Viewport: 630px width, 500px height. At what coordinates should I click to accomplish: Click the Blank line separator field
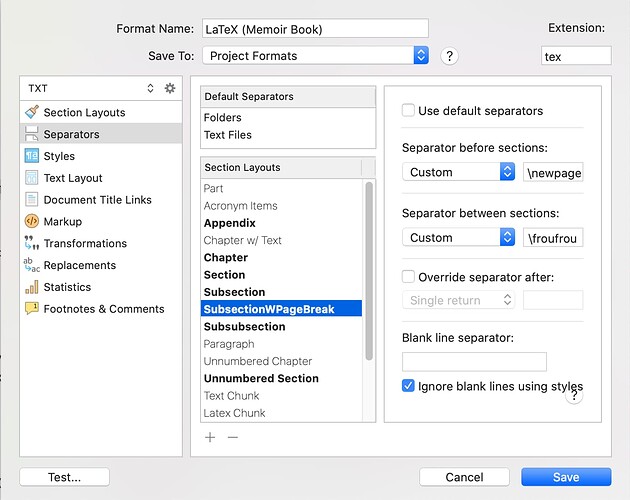[x=474, y=361]
